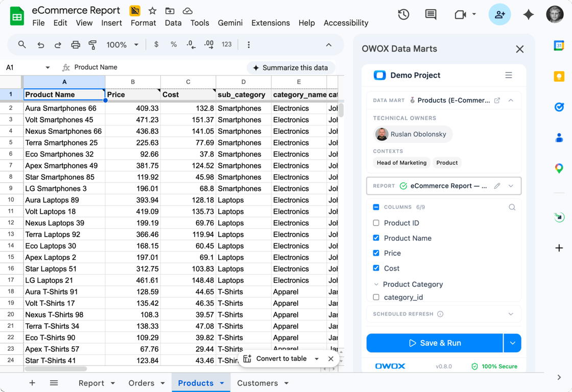Format as percent
This screenshot has width=572, height=392.
pos(174,44)
